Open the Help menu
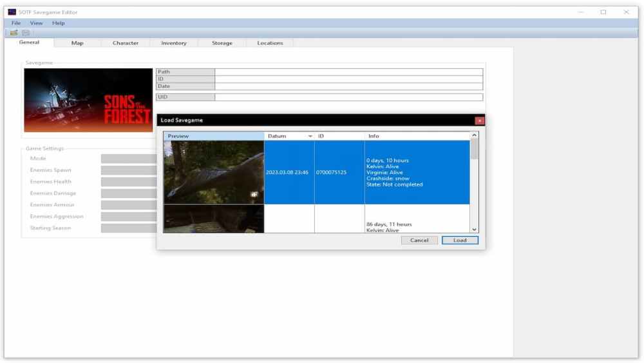The height and width of the screenshot is (363, 644). (59, 23)
